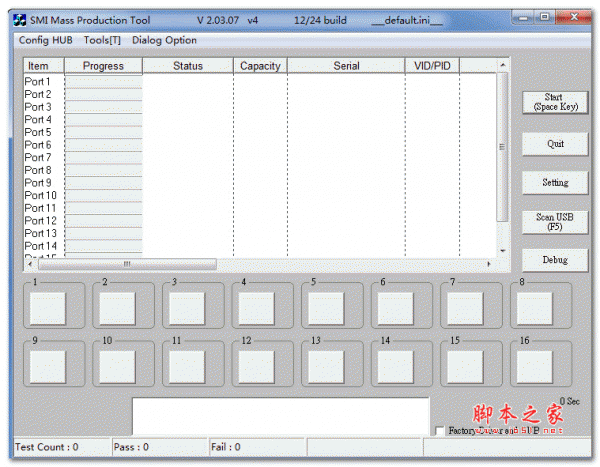Click the Debug button
The image size is (600, 467).
(x=555, y=260)
